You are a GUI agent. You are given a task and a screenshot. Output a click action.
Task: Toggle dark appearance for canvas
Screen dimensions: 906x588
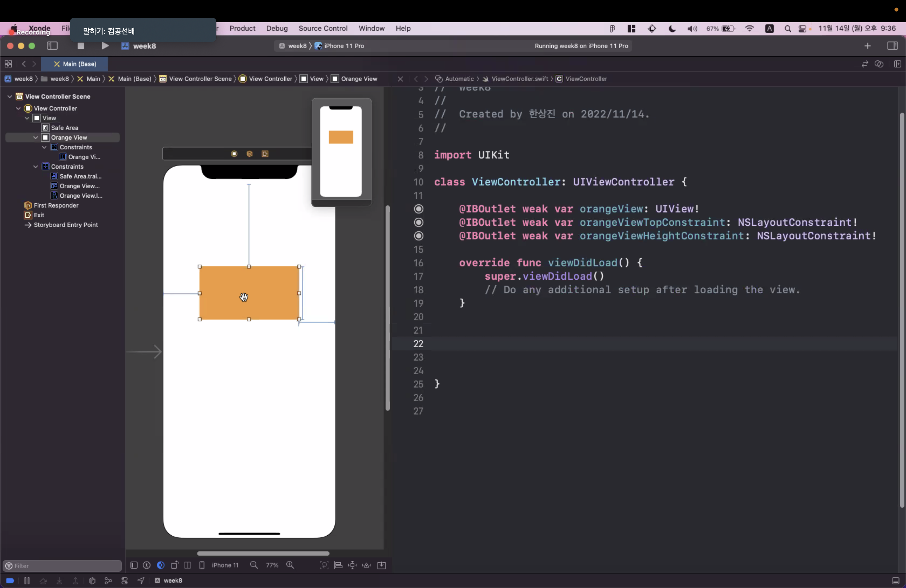pos(161,565)
